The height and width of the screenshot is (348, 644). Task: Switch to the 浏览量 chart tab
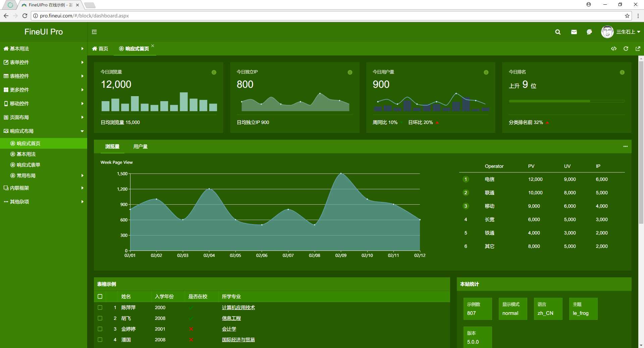coord(112,146)
